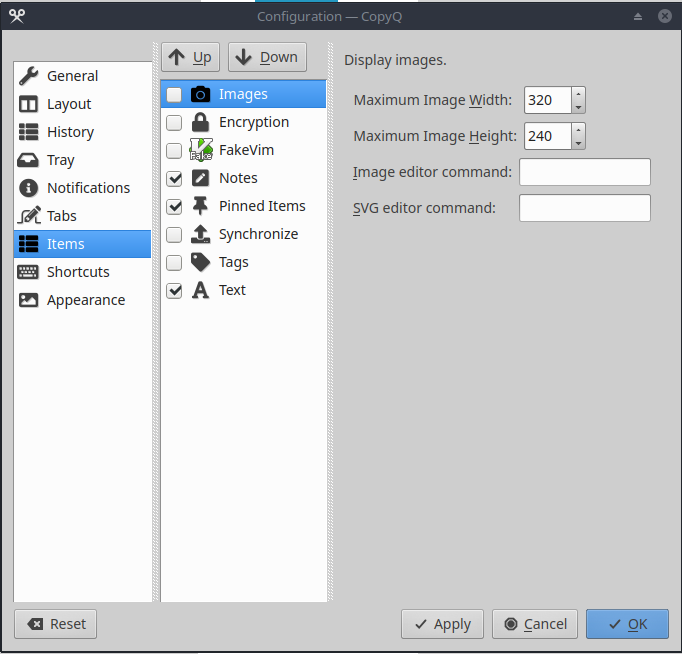This screenshot has height=654, width=682.
Task: Decrease Maximum Image Width with down arrow
Action: point(578,107)
